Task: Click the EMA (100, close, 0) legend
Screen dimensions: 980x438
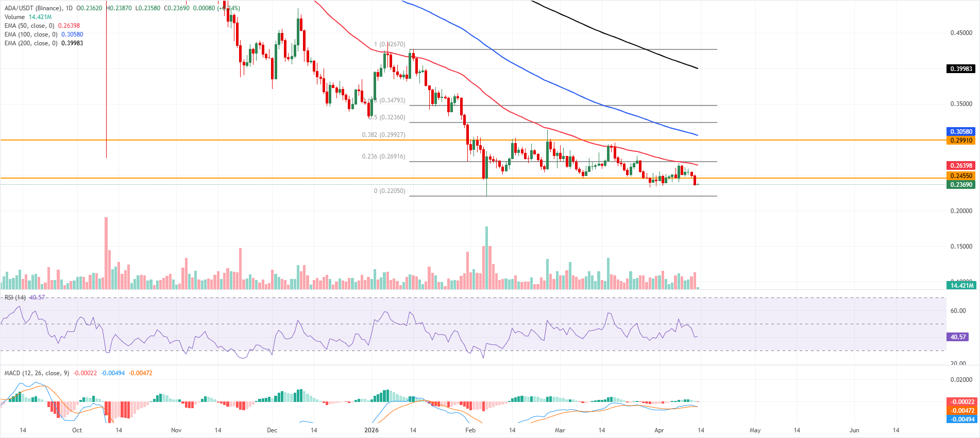Action: pos(30,34)
